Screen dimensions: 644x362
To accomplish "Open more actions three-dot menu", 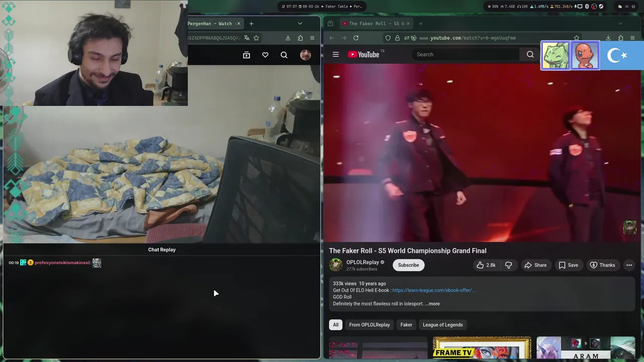I will click(x=629, y=265).
